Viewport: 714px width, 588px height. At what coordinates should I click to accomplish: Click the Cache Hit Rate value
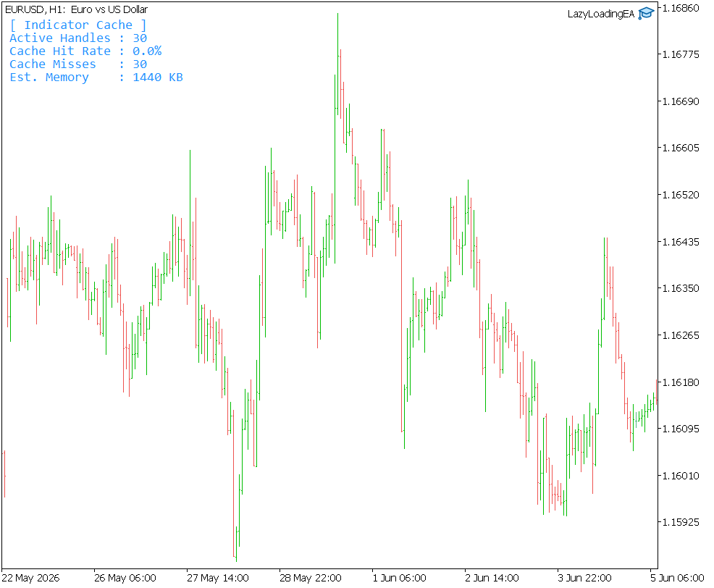pyautogui.click(x=147, y=51)
